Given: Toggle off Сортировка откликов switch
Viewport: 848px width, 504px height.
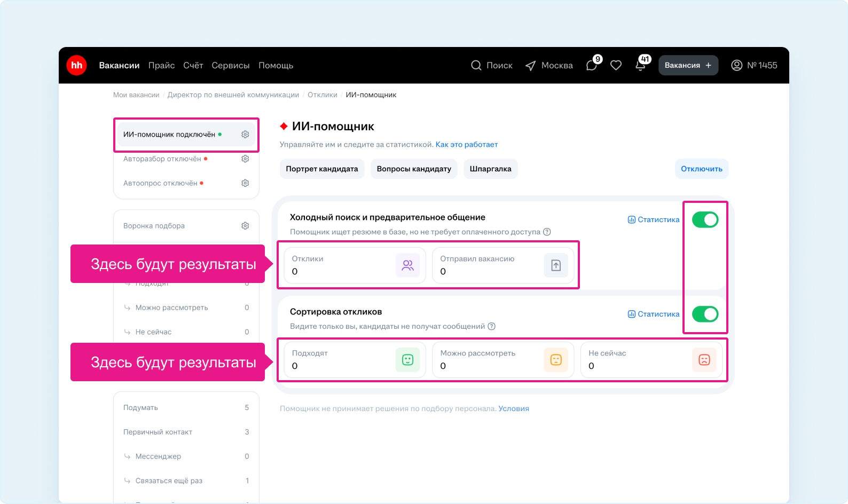Looking at the screenshot, I should click(705, 314).
